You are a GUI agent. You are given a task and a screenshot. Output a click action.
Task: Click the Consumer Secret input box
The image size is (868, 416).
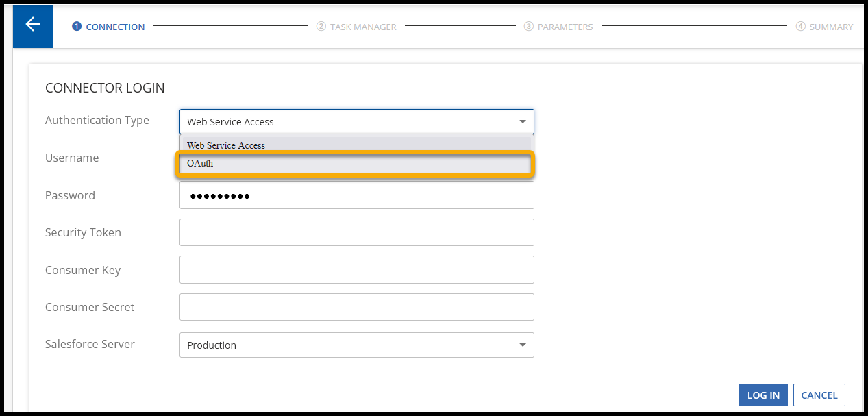tap(356, 307)
